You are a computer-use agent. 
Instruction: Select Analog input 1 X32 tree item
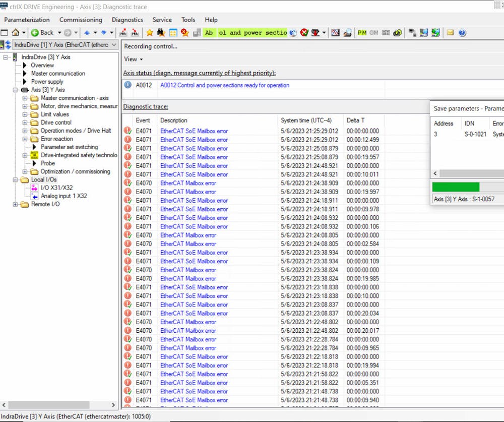(x=64, y=196)
